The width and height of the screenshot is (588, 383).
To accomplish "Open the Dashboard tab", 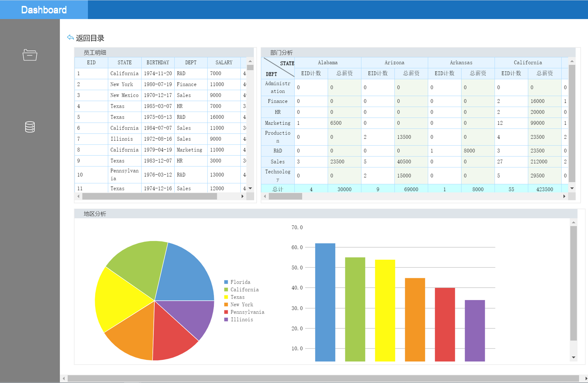I will pos(44,10).
